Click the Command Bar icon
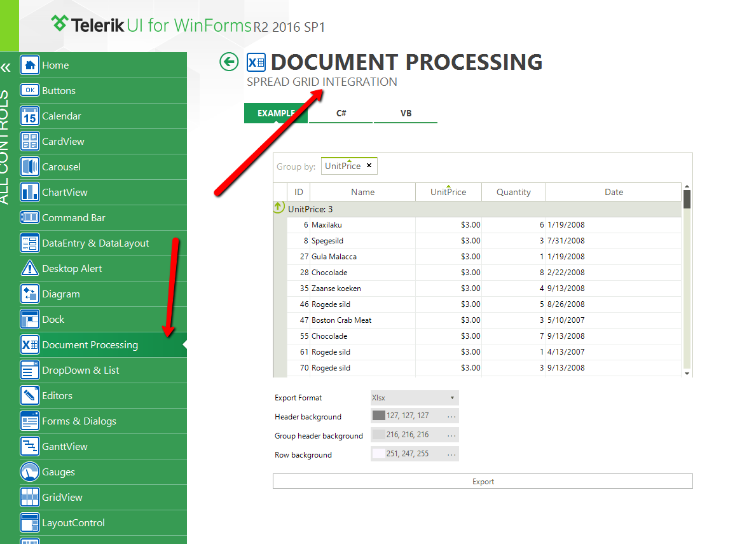 tap(30, 217)
